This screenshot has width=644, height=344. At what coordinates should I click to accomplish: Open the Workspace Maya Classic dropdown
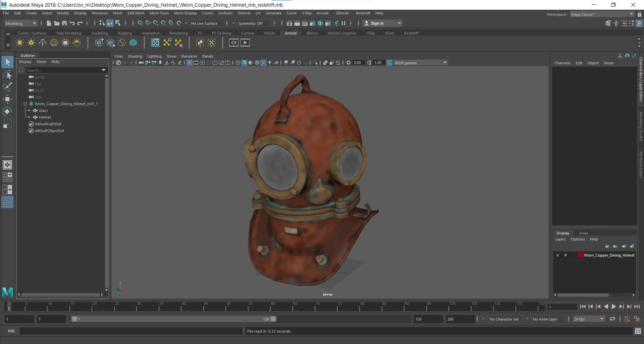(602, 14)
